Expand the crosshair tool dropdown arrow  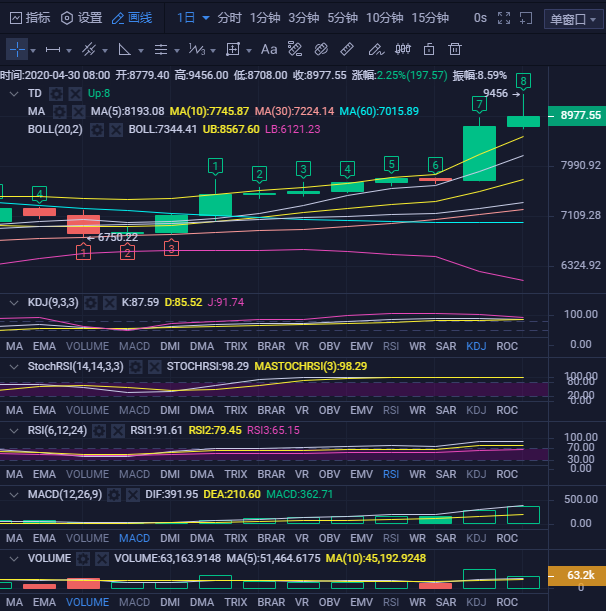coord(33,51)
